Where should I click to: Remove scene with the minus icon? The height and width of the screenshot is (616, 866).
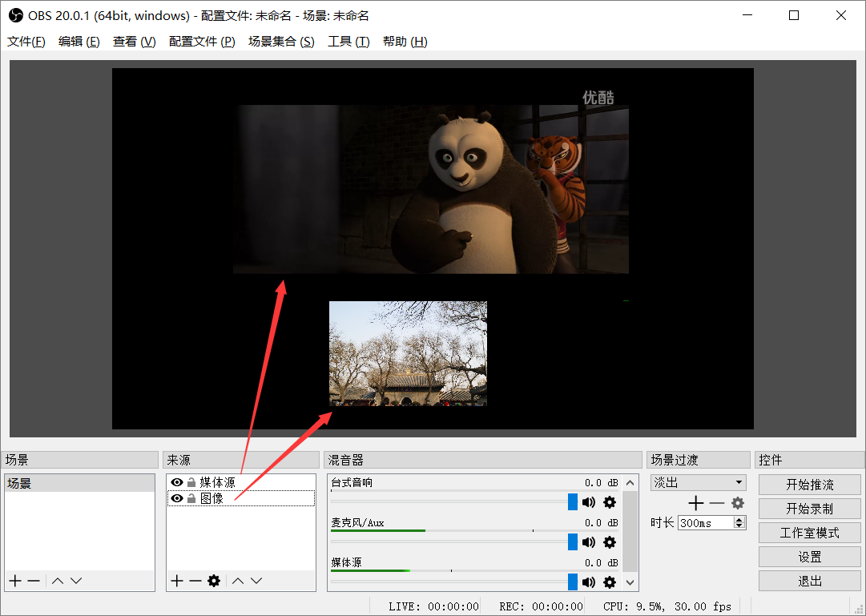point(34,581)
